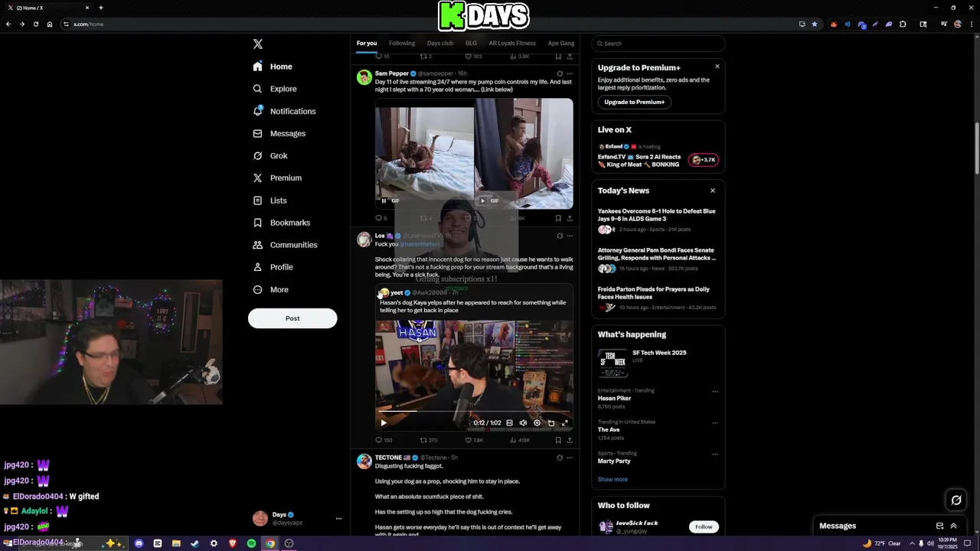980x551 pixels.
Task: Open Yankees Overcome 6-1 Hole news story
Action: 658,220
